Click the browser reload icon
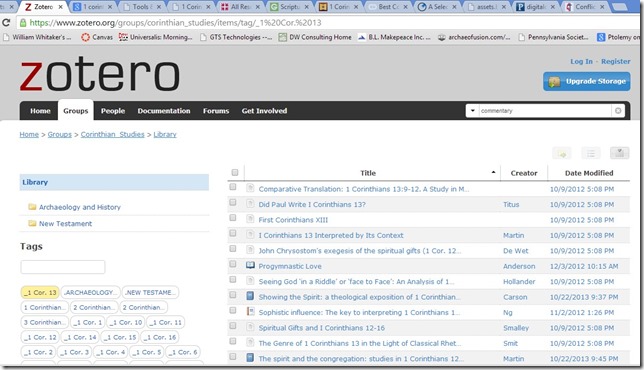 (x=6, y=23)
